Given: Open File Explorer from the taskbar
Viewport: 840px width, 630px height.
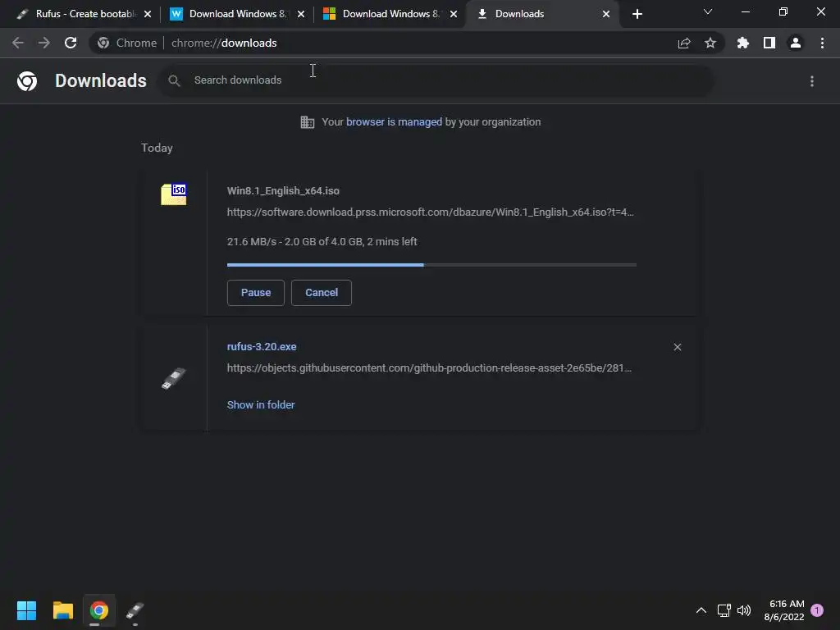Looking at the screenshot, I should pos(62,610).
